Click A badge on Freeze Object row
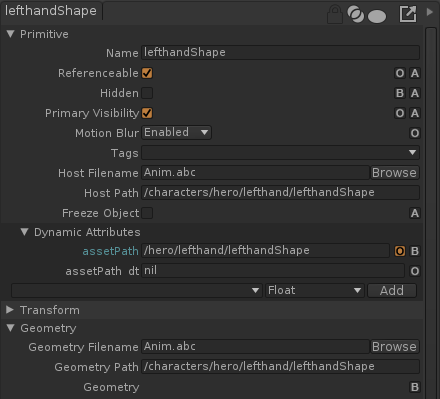The height and width of the screenshot is (399, 440). coord(415,213)
